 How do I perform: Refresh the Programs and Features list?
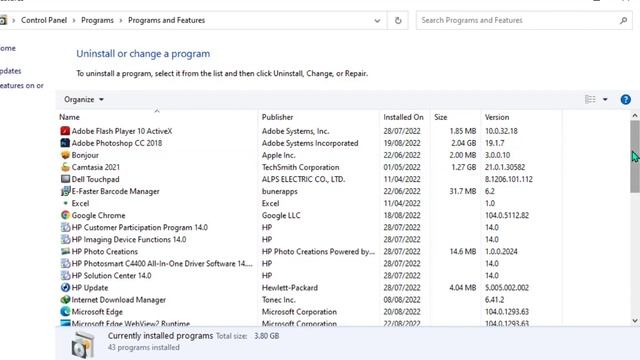(x=398, y=20)
